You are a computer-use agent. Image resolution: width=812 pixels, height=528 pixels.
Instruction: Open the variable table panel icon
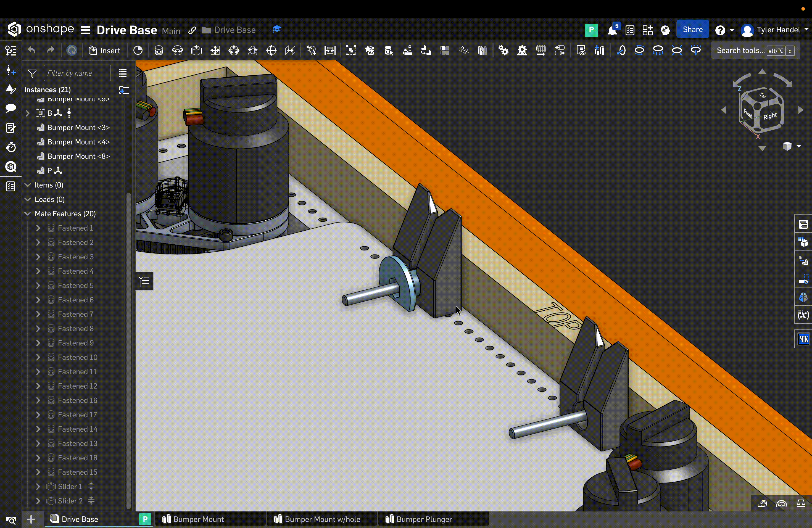(803, 315)
